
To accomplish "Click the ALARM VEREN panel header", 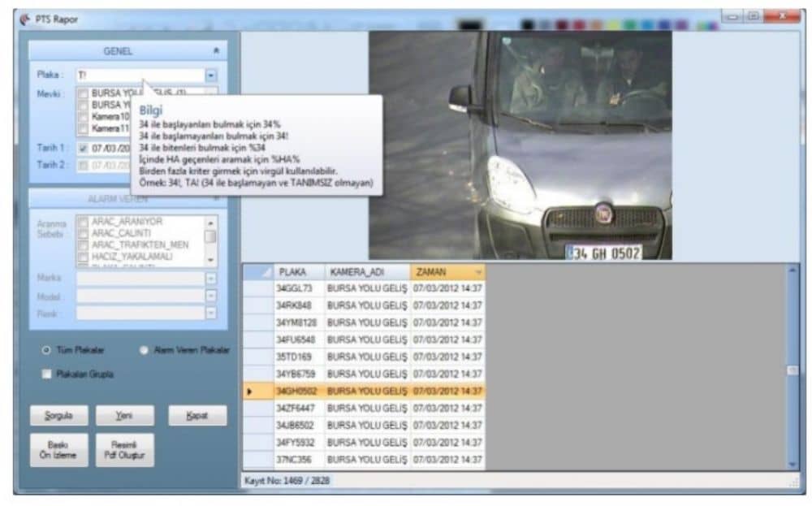I will coord(127,198).
